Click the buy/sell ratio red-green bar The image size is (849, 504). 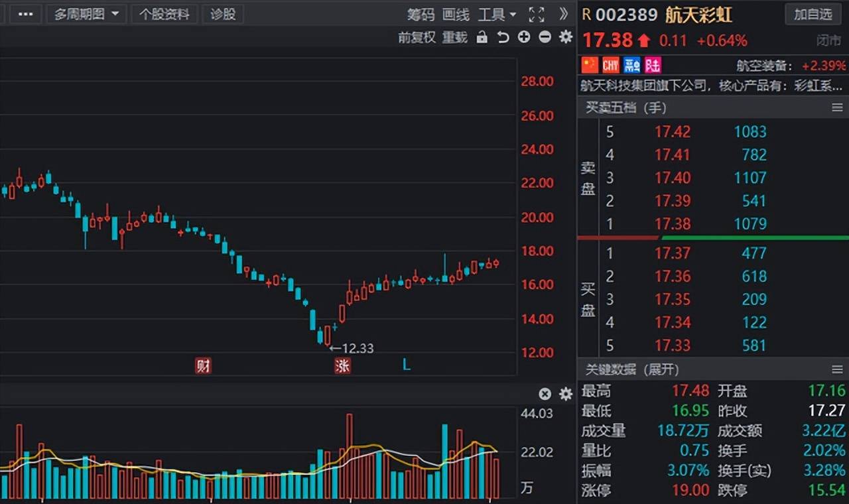pos(713,237)
